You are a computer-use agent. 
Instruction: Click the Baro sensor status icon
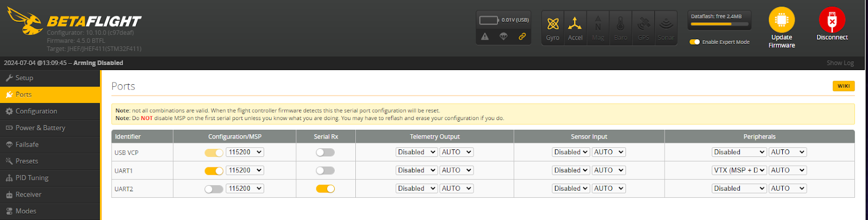coord(621,24)
